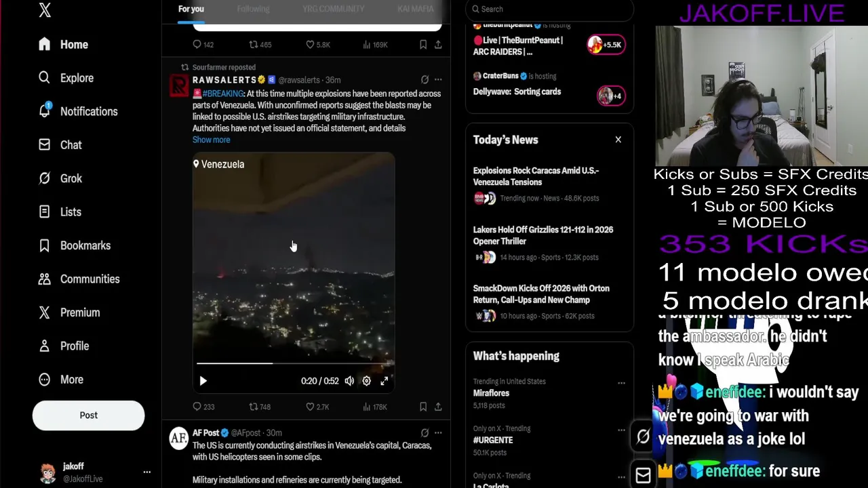Viewport: 868px width, 488px height.
Task: Click Grok explain icon on RAWSALERTS post
Action: (x=425, y=80)
